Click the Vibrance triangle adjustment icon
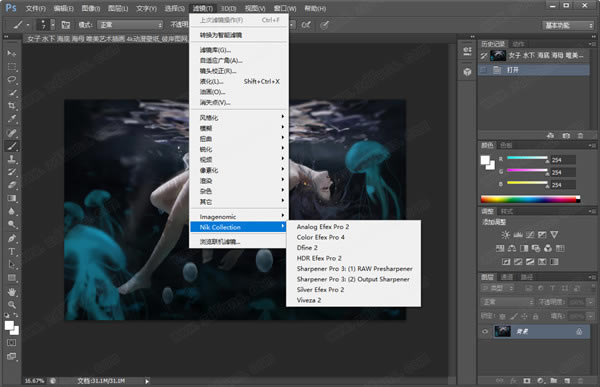Screen dimensions: 600x387 pos(554,235)
